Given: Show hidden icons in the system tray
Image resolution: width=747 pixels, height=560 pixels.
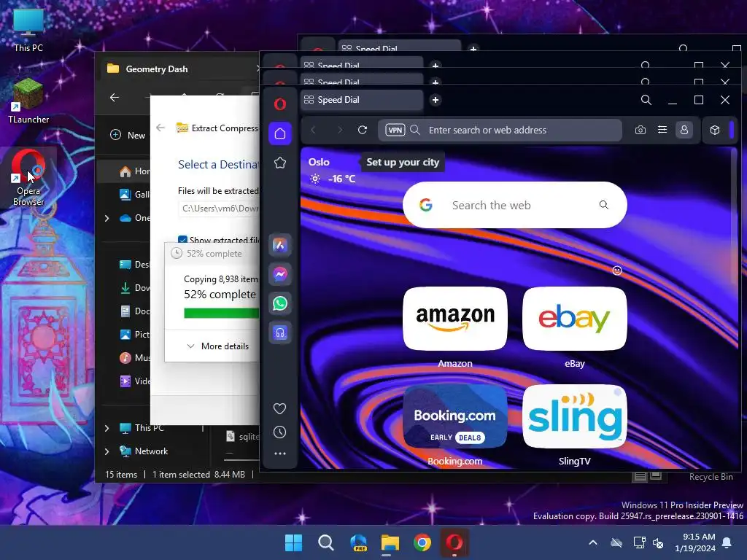Looking at the screenshot, I should 593,542.
